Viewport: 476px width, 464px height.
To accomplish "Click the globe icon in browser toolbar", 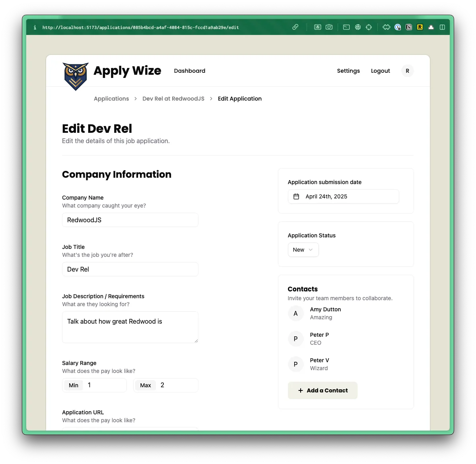I will coord(358,27).
